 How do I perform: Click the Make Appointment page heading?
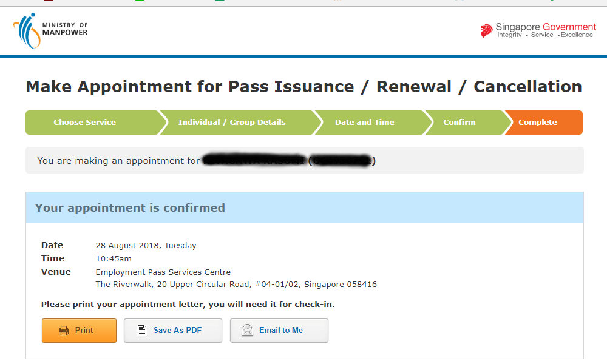(303, 87)
